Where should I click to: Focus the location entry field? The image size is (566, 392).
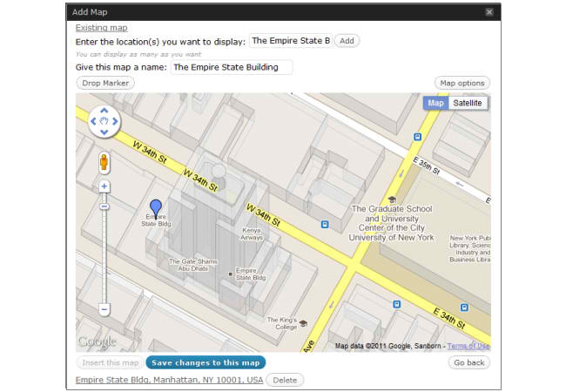click(x=291, y=41)
